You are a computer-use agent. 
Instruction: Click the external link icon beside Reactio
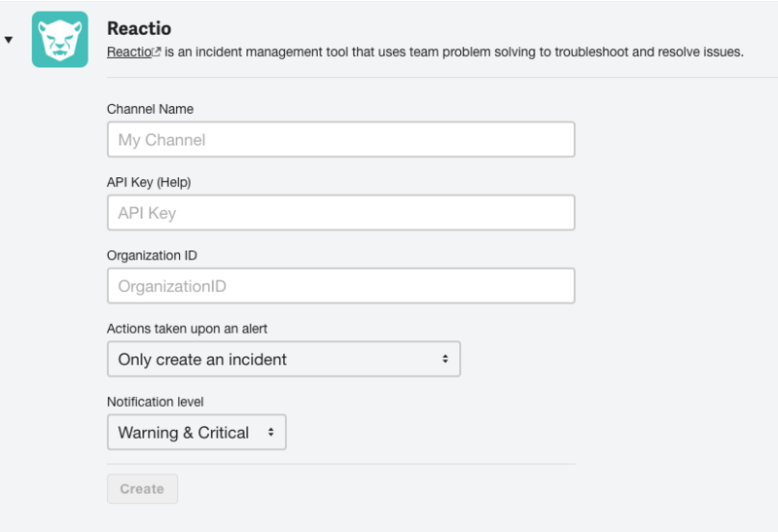(x=157, y=53)
